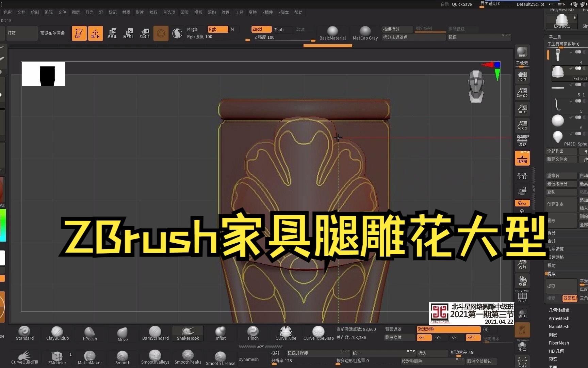This screenshot has width=588, height=368.
Task: Select the Move brush
Action: tap(122, 334)
